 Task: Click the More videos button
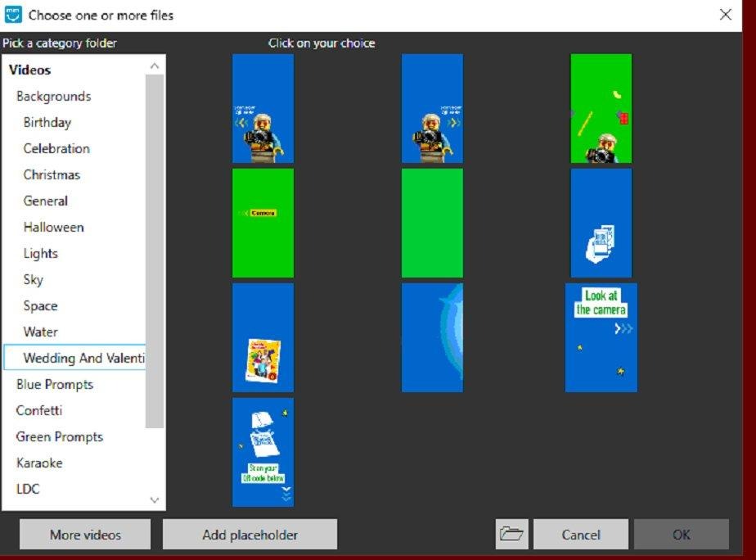[85, 535]
